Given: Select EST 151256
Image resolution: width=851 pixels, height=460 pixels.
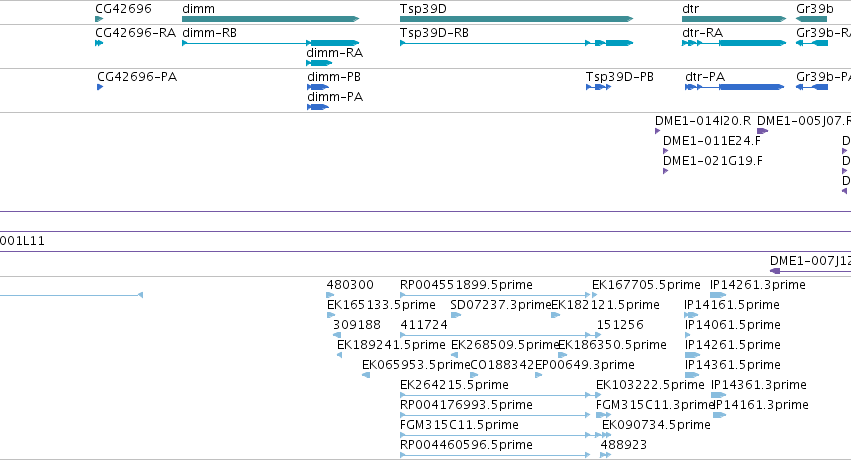Looking at the screenshot, I should (620, 325).
